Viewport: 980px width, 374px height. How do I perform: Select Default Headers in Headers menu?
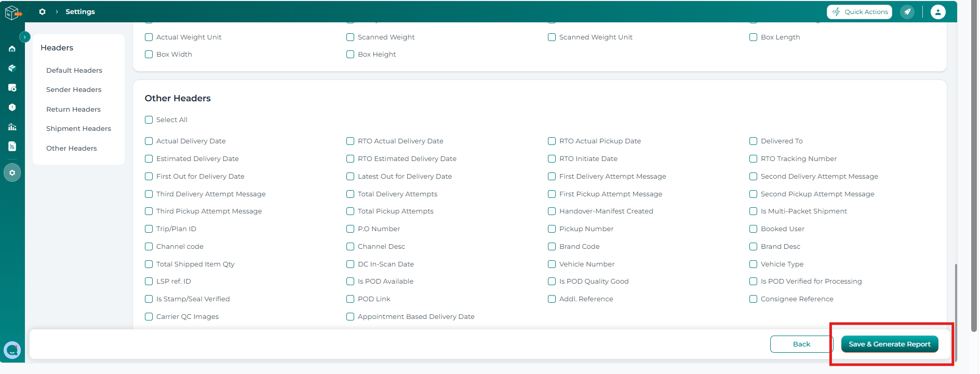[74, 70]
